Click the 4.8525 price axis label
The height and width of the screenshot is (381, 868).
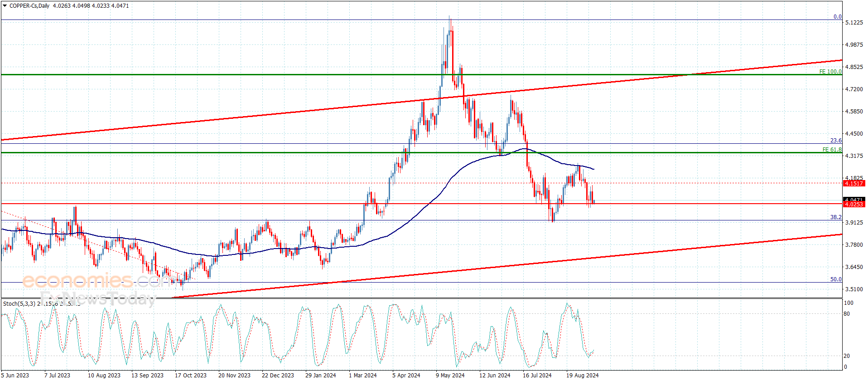point(854,67)
